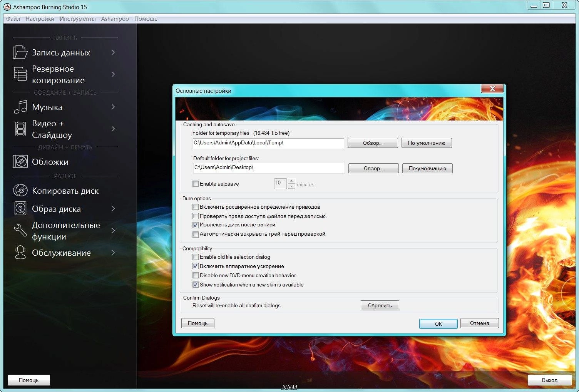Image resolution: width=579 pixels, height=392 pixels.
Task: Click the wrench icon for Дополнительные функции
Action: pyautogui.click(x=20, y=230)
